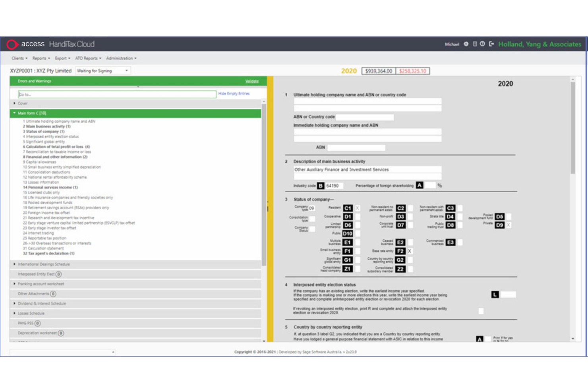Click the Validate link

coord(252,81)
